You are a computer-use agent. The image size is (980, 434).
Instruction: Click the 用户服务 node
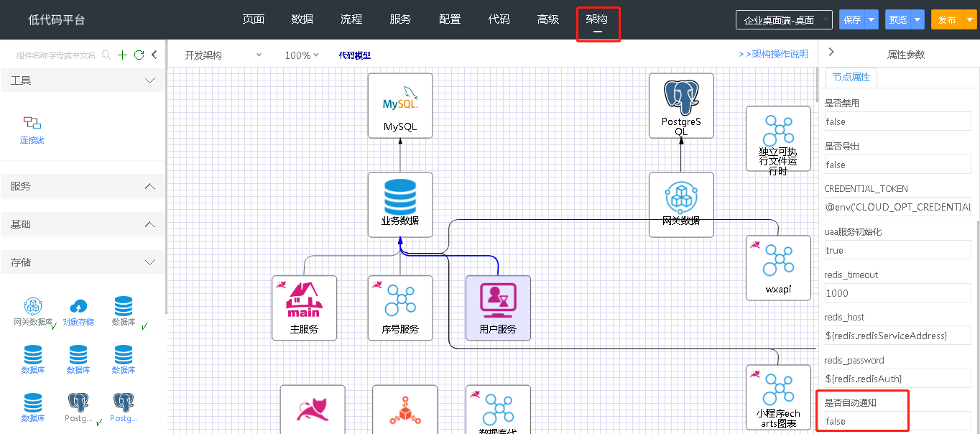498,308
